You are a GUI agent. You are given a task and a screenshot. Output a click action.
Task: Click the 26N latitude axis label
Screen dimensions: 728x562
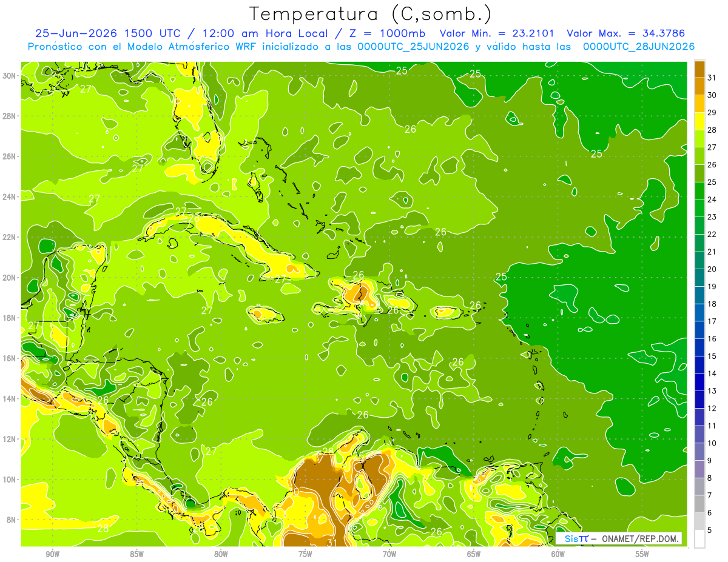(9, 156)
